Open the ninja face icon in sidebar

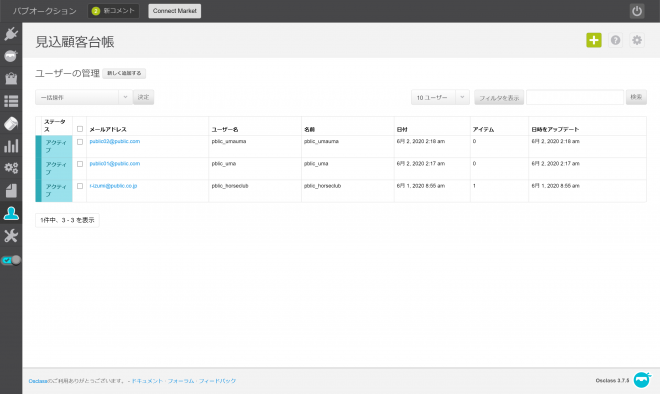pyautogui.click(x=11, y=56)
